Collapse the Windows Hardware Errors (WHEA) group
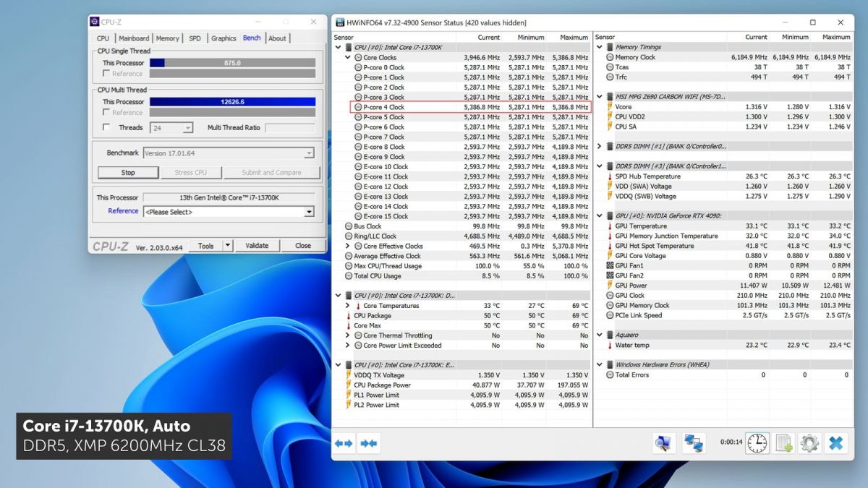The height and width of the screenshot is (488, 868). point(599,365)
